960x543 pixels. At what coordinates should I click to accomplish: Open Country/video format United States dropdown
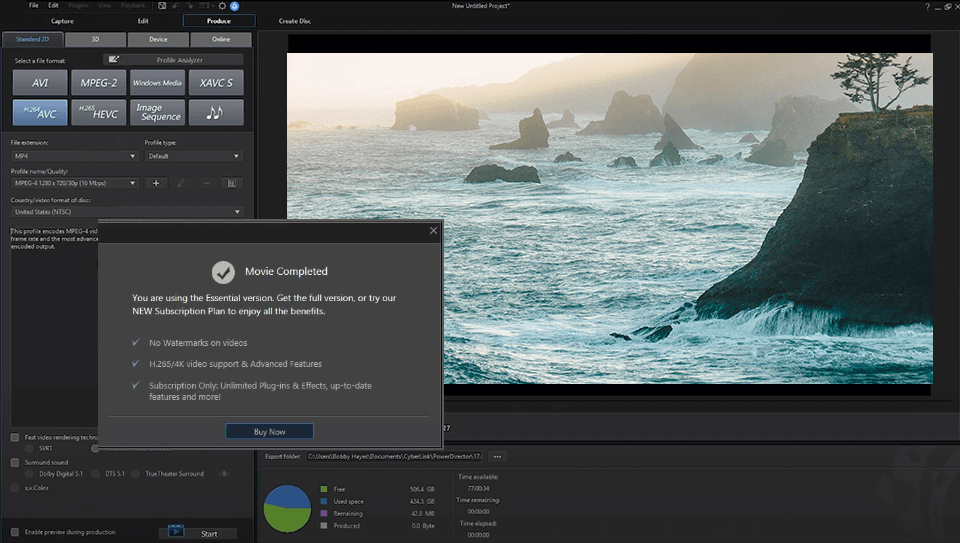127,212
